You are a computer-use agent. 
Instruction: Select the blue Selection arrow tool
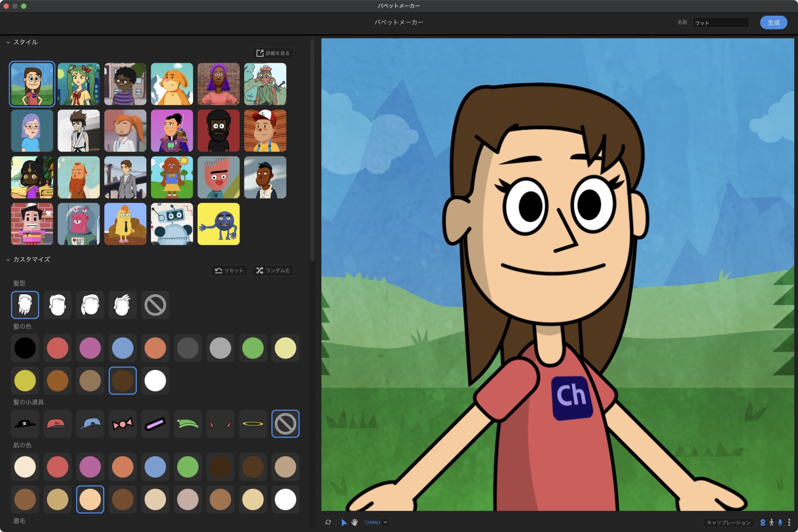coord(344,522)
